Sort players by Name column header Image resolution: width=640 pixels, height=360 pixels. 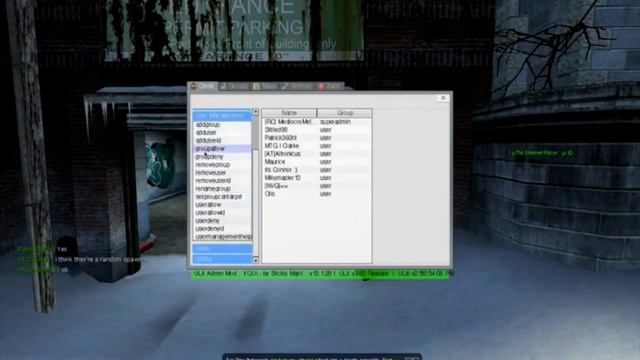click(x=289, y=113)
